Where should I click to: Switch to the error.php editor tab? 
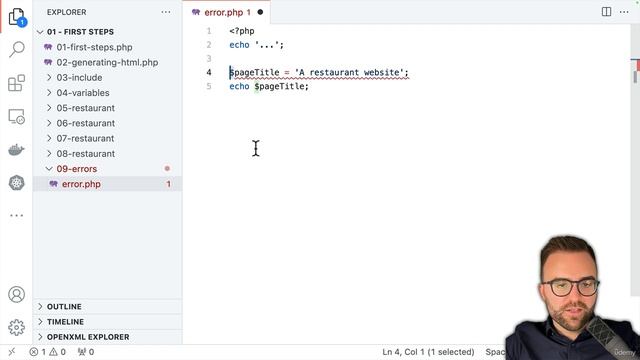tap(227, 12)
